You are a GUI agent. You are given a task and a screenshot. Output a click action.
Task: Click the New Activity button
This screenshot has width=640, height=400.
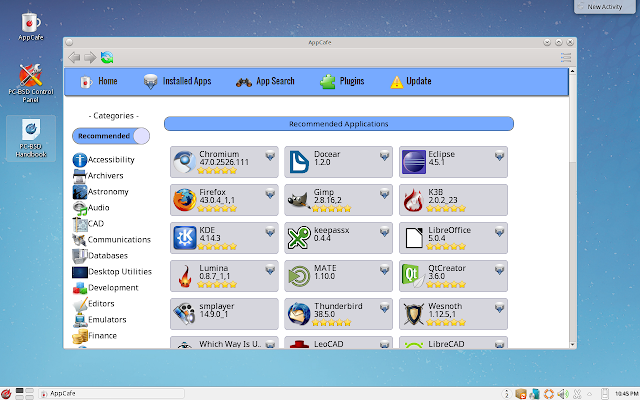pyautogui.click(x=604, y=7)
